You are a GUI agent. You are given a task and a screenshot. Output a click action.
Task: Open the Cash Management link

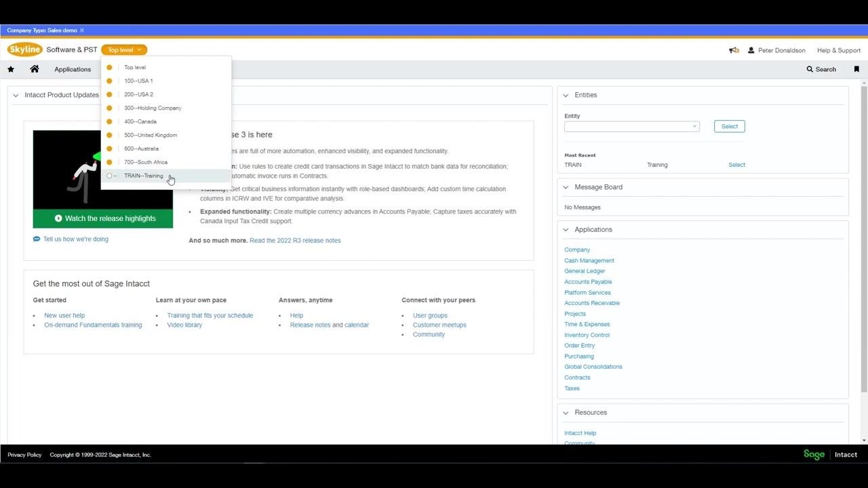[x=589, y=260]
